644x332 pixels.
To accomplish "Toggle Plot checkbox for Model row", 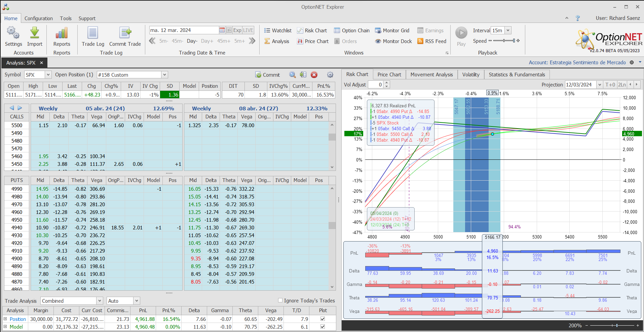I will [x=323, y=327].
